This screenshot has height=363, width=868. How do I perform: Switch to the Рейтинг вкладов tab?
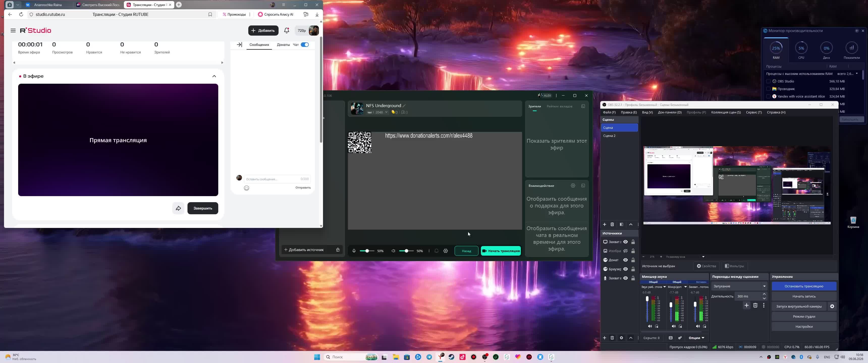pyautogui.click(x=559, y=106)
